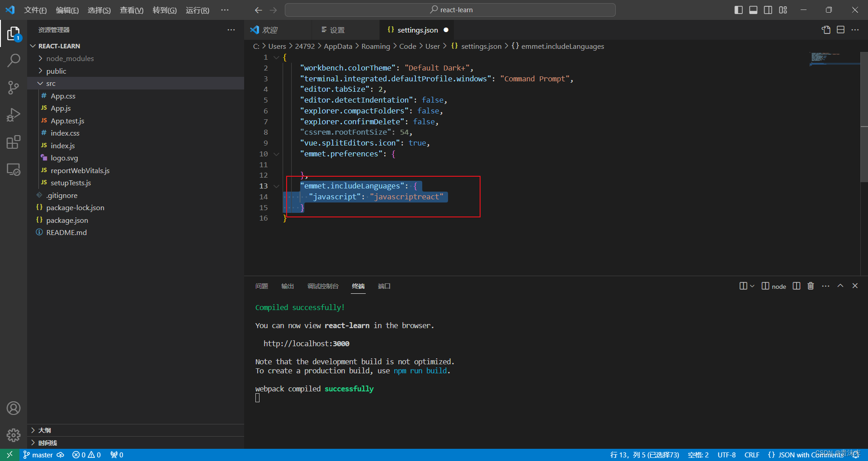Open errors and warnings indicator

coord(86,455)
